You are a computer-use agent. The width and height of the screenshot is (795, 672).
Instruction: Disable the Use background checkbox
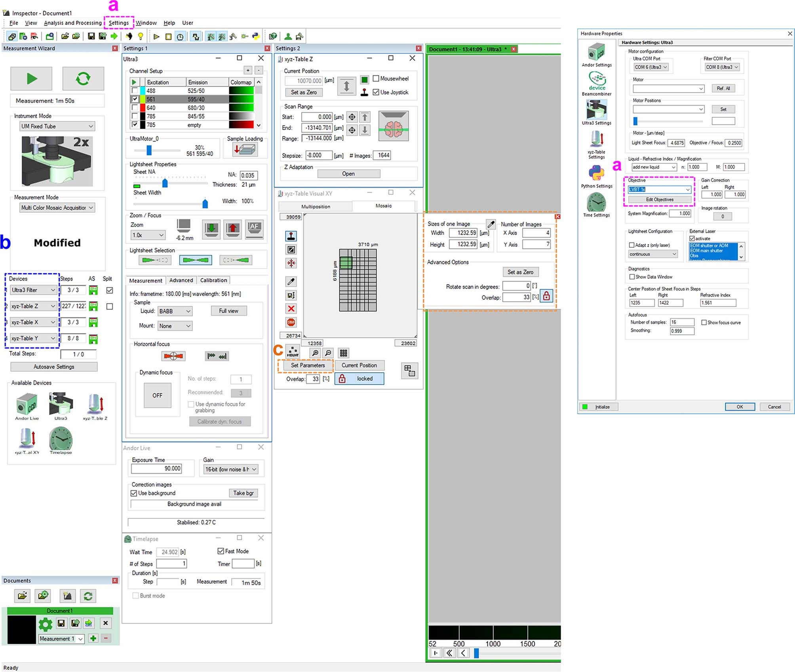point(134,493)
